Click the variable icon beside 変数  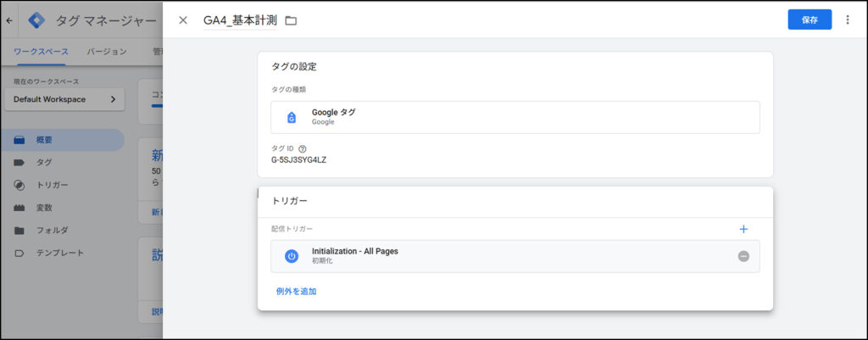point(19,208)
